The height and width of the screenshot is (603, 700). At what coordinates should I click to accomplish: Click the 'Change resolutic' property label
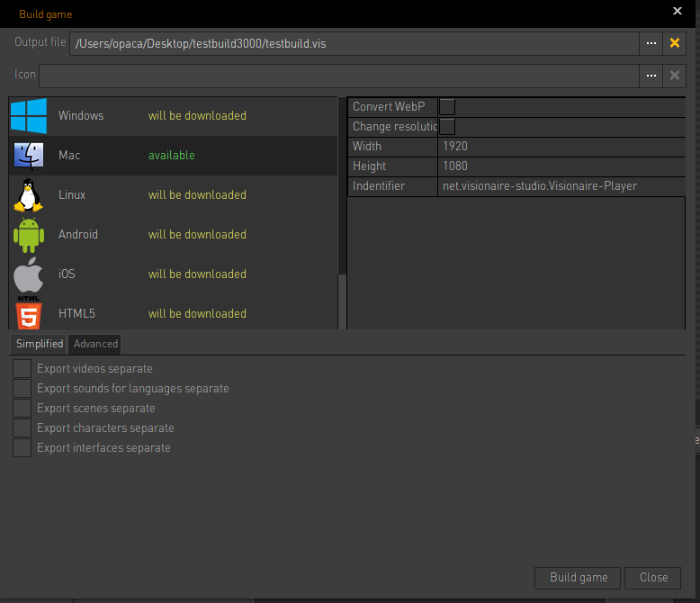(395, 127)
